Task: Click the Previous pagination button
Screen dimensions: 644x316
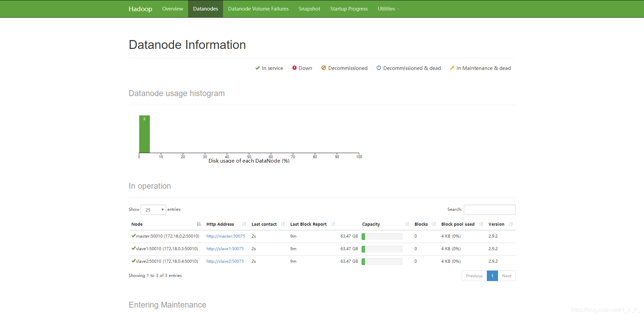Action: click(x=474, y=276)
